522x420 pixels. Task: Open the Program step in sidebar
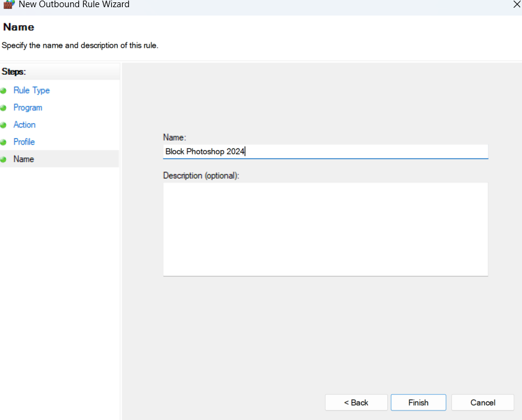[28, 108]
